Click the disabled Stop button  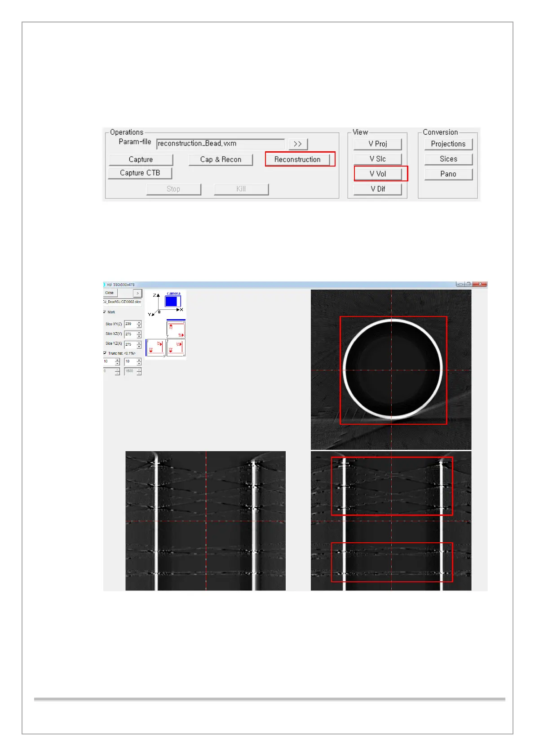coord(173,189)
